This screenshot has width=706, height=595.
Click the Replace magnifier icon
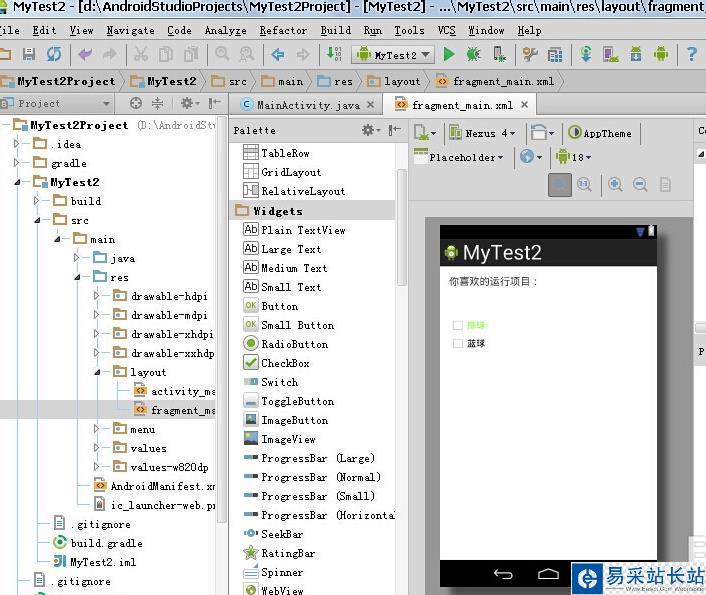pos(247,55)
